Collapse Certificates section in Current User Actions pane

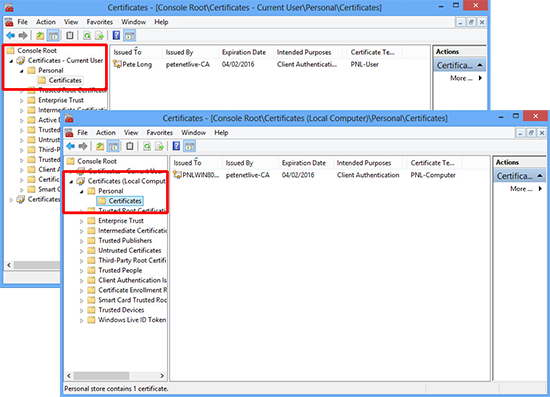coord(480,65)
